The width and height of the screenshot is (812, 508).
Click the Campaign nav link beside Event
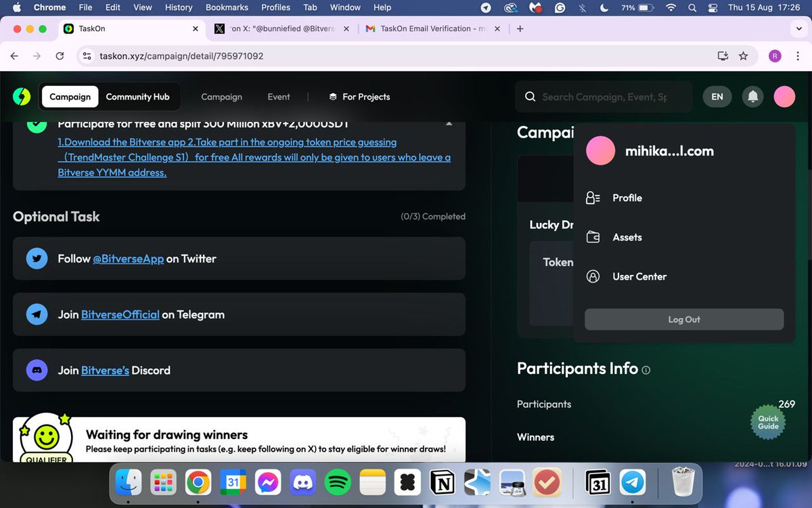221,97
